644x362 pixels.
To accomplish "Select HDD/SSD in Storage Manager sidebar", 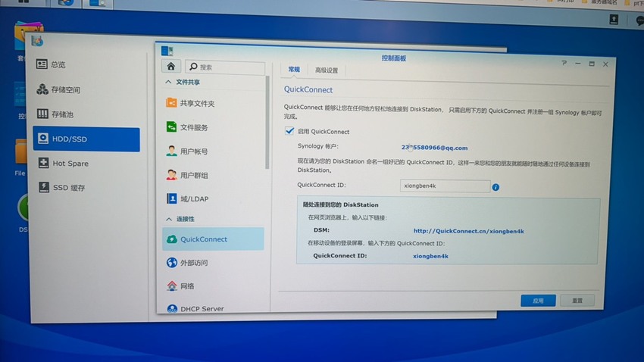I will [x=86, y=139].
